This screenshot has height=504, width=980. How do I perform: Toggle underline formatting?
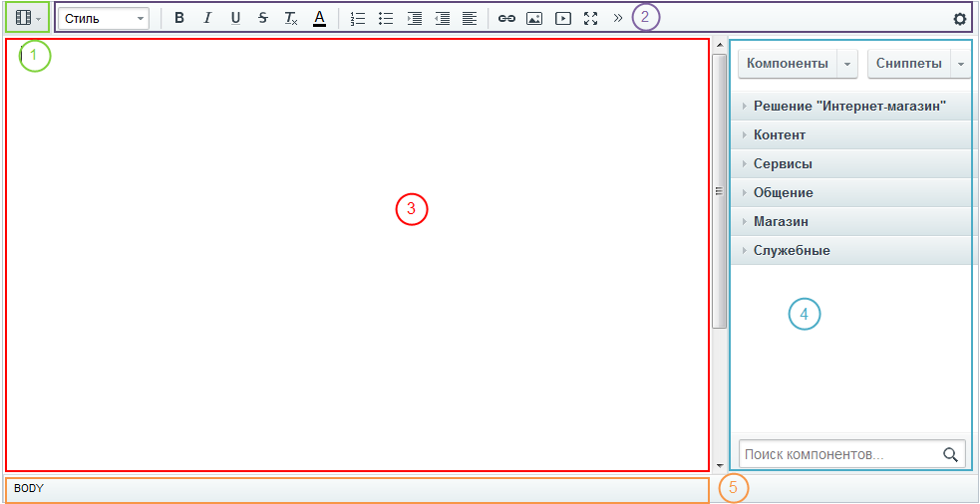point(235,18)
